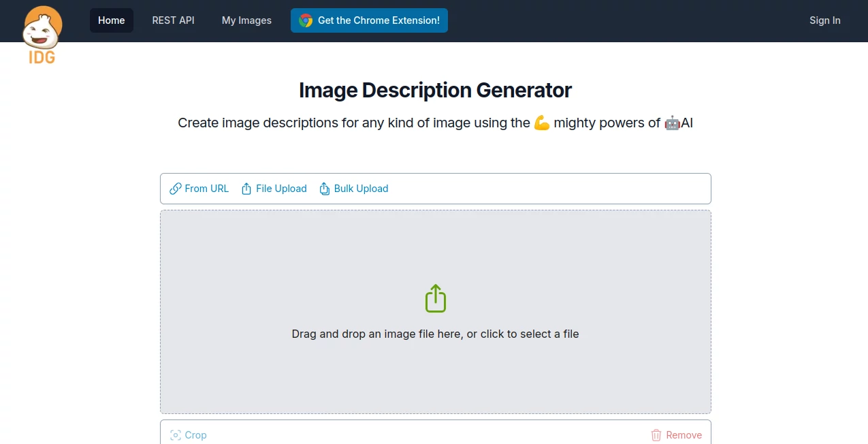Click the green upload arrow in the drop zone
This screenshot has width=868, height=444.
click(435, 298)
